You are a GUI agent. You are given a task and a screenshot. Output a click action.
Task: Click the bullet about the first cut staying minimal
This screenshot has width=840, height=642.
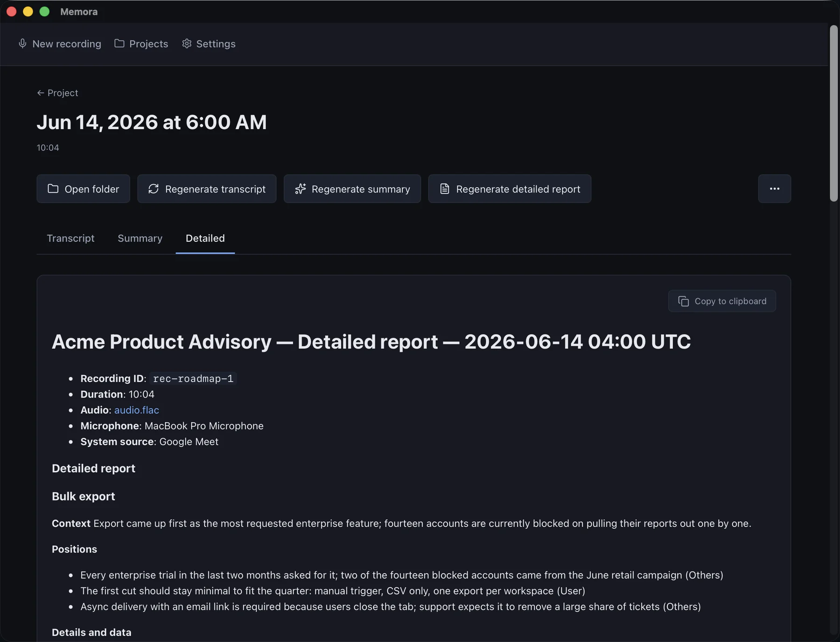[333, 591]
